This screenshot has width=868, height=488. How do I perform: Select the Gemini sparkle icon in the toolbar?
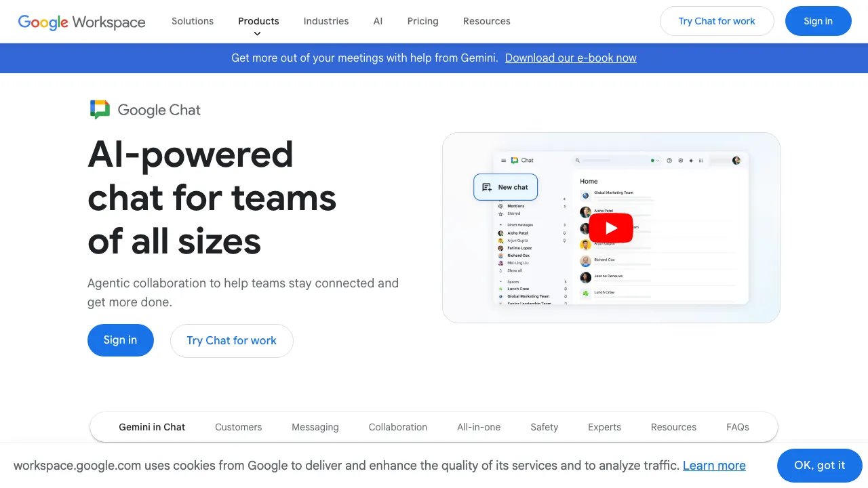click(691, 161)
